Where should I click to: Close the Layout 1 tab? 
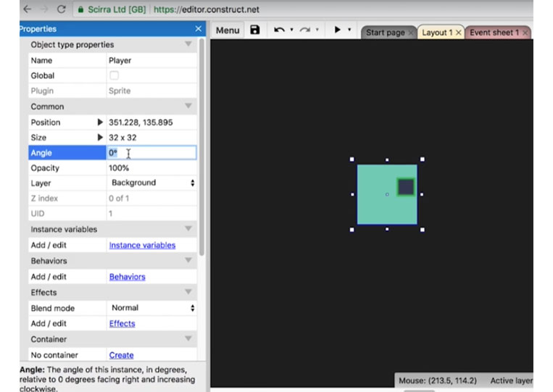[x=459, y=33]
